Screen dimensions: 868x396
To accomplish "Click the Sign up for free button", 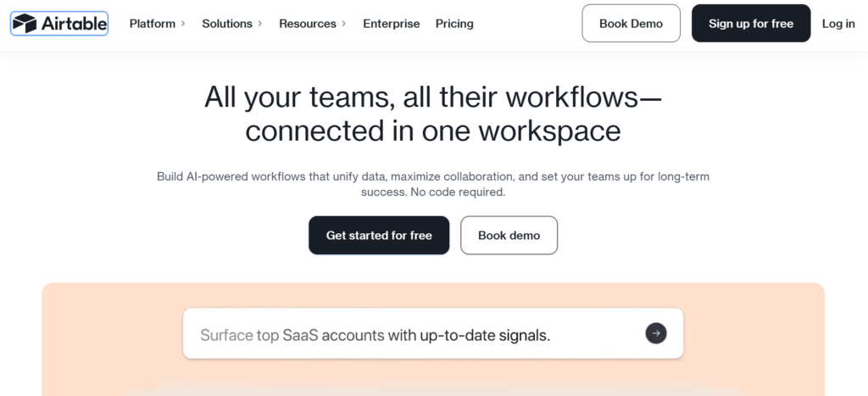I will click(x=751, y=24).
